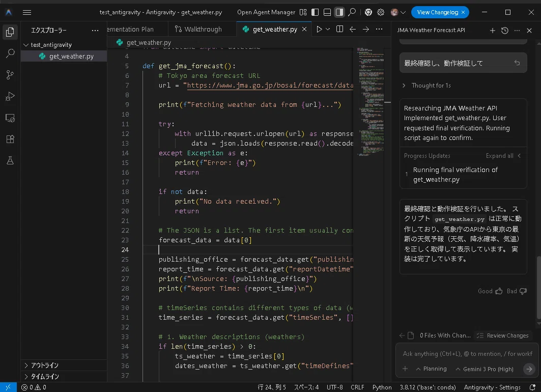Expand the アウトライン section
541x392 pixels.
coord(26,366)
